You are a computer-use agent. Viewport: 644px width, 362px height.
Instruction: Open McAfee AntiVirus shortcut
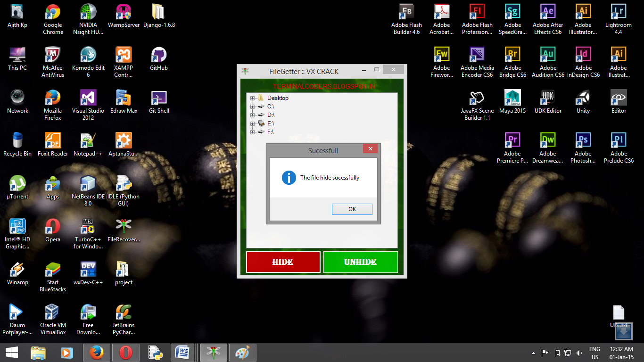(x=53, y=62)
